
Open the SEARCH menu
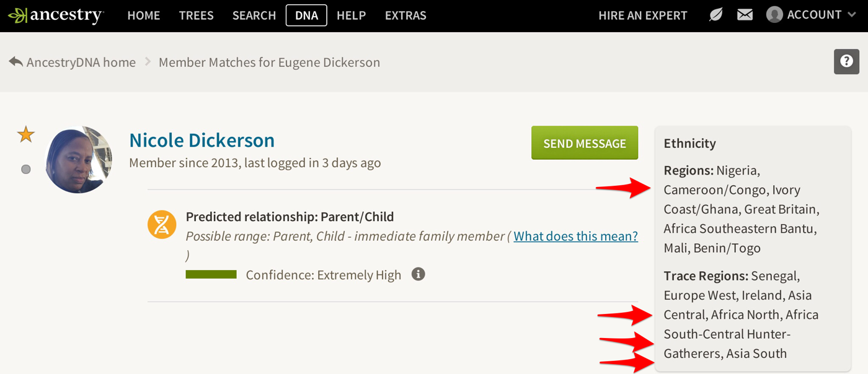pyautogui.click(x=254, y=15)
